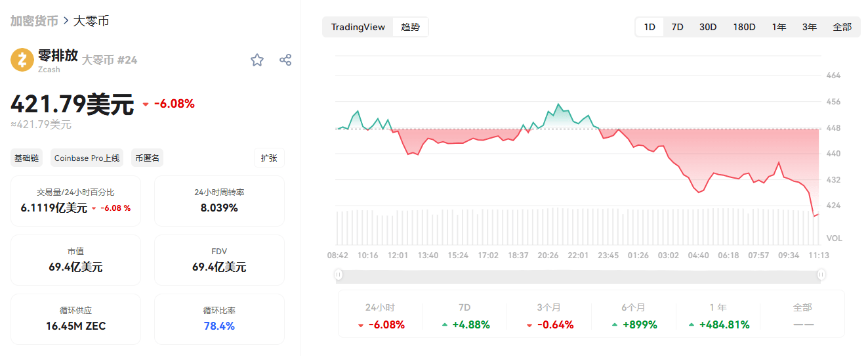
Task: Click the Coinbase Pro上线 tag
Action: tap(87, 158)
